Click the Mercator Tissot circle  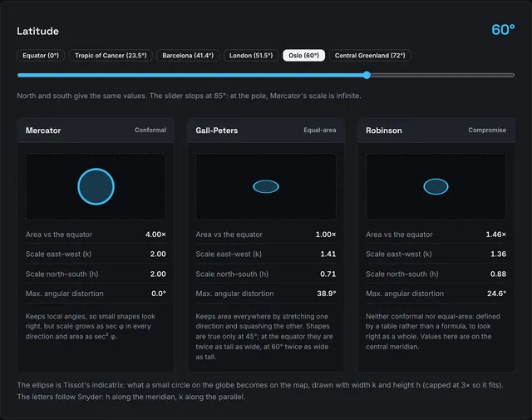[x=96, y=186]
